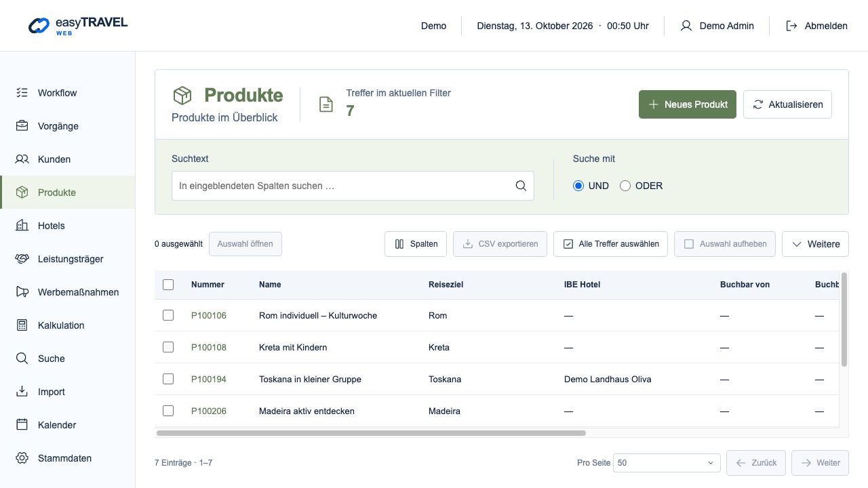This screenshot has height=488, width=868.
Task: Click the Produkte box icon in header
Action: (x=182, y=96)
